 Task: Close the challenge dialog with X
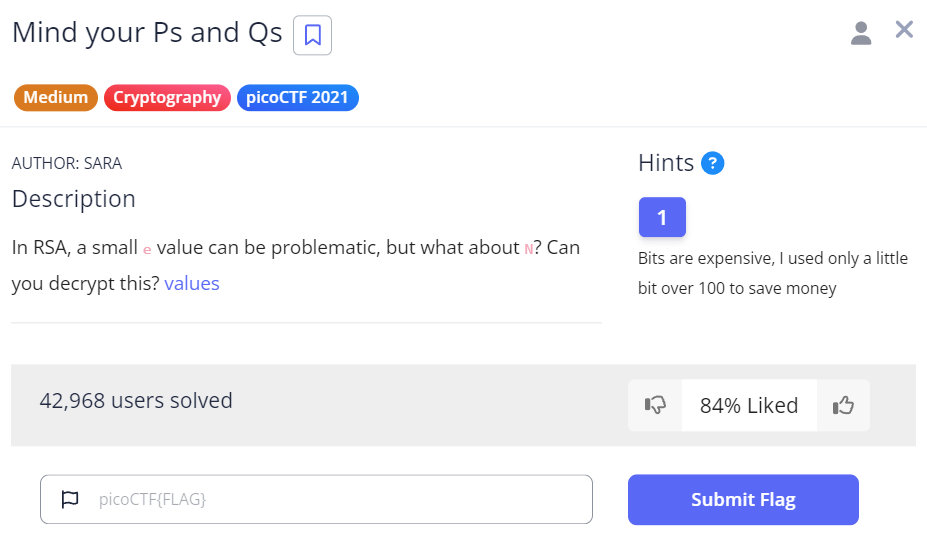click(x=904, y=30)
